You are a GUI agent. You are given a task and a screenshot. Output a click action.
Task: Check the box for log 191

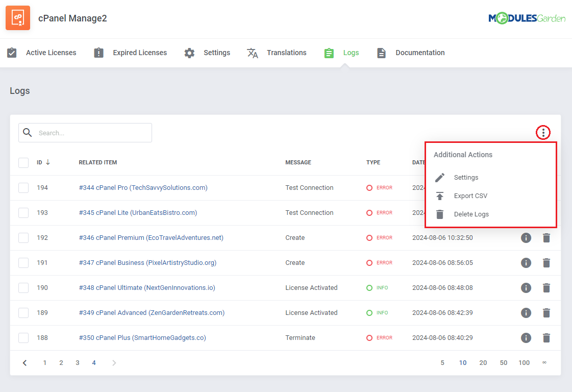point(23,263)
